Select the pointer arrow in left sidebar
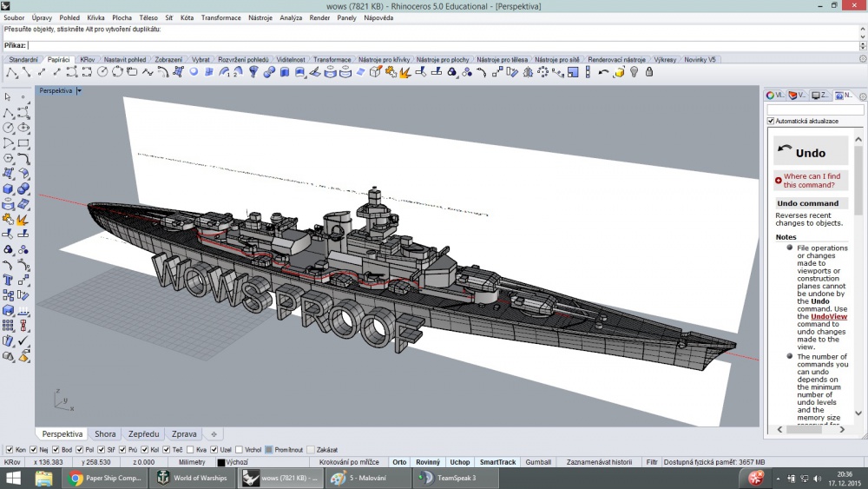This screenshot has height=489, width=868. pos(8,97)
